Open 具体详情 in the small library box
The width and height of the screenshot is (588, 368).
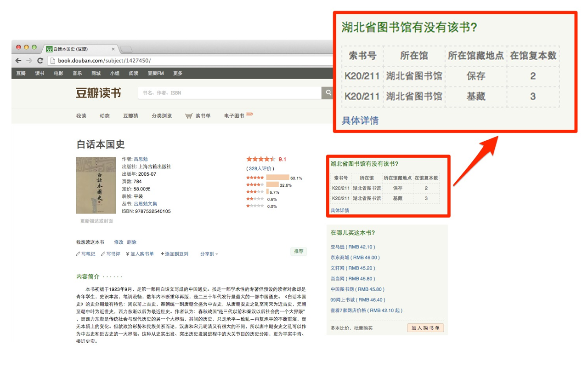[340, 211]
